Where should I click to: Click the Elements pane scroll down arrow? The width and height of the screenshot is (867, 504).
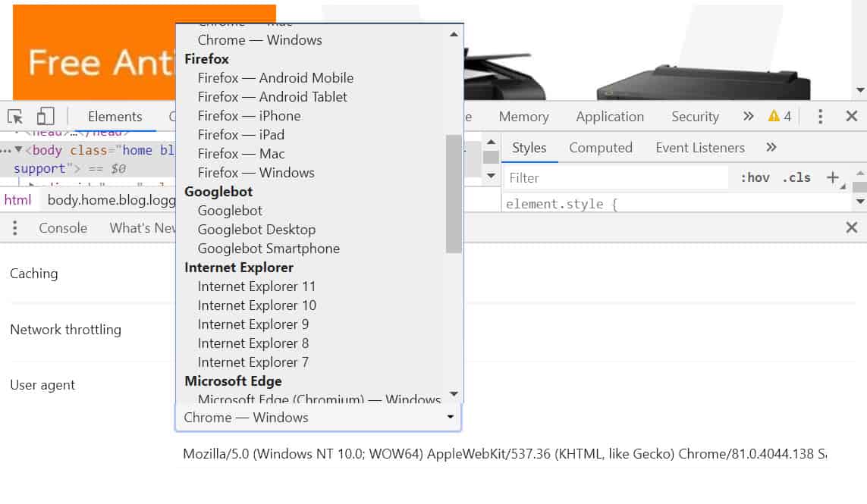pyautogui.click(x=491, y=176)
